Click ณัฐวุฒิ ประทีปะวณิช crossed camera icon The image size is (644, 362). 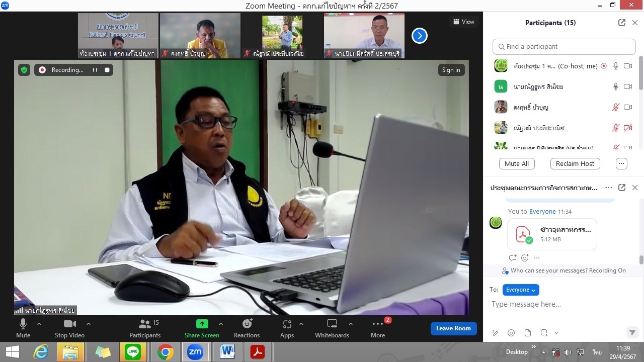pos(628,128)
